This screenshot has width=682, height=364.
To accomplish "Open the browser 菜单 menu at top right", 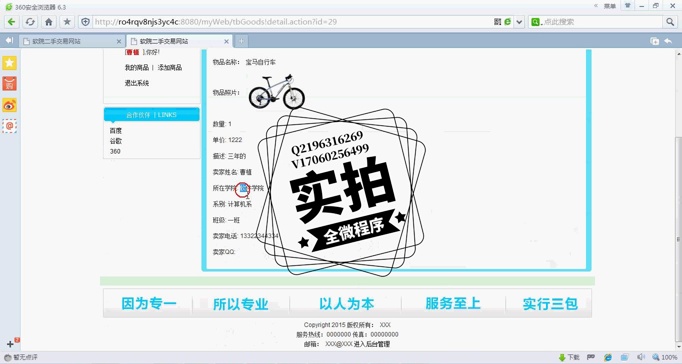I will (610, 6).
